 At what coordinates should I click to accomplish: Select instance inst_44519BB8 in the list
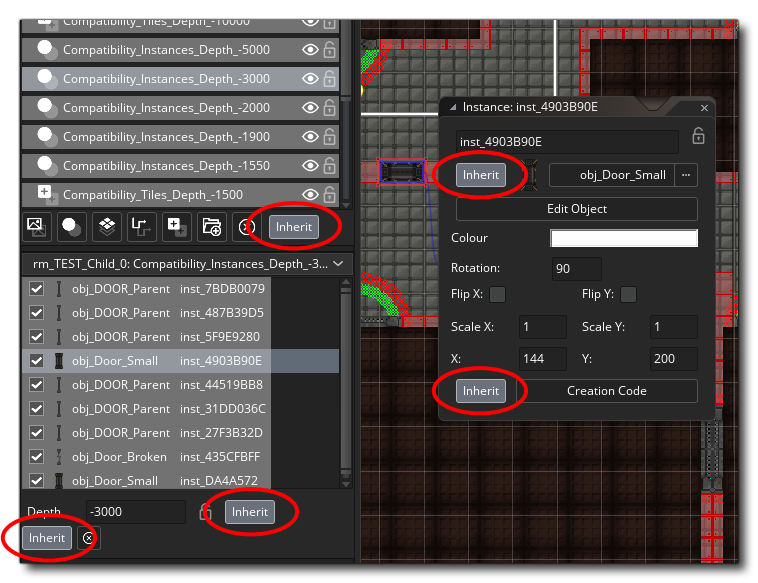click(x=180, y=385)
